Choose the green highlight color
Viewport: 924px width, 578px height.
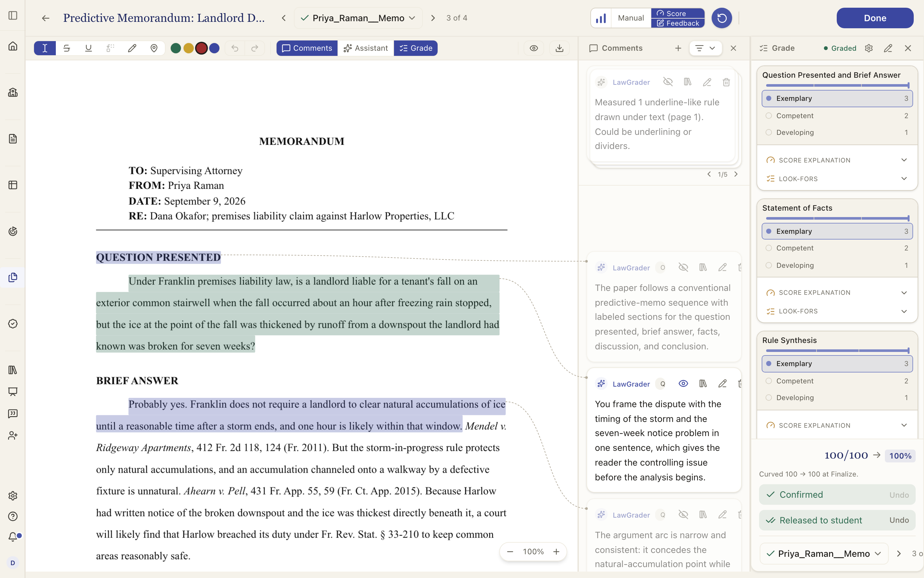click(x=175, y=48)
